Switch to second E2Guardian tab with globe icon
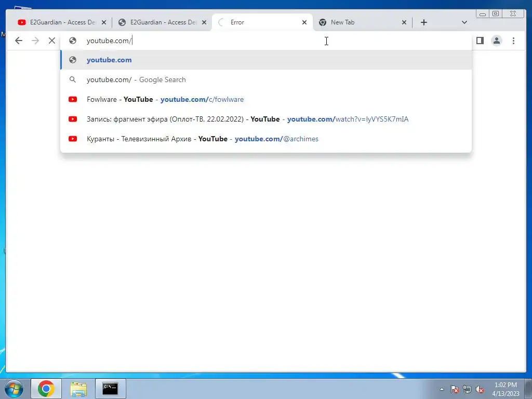The image size is (532, 399). coord(161,22)
